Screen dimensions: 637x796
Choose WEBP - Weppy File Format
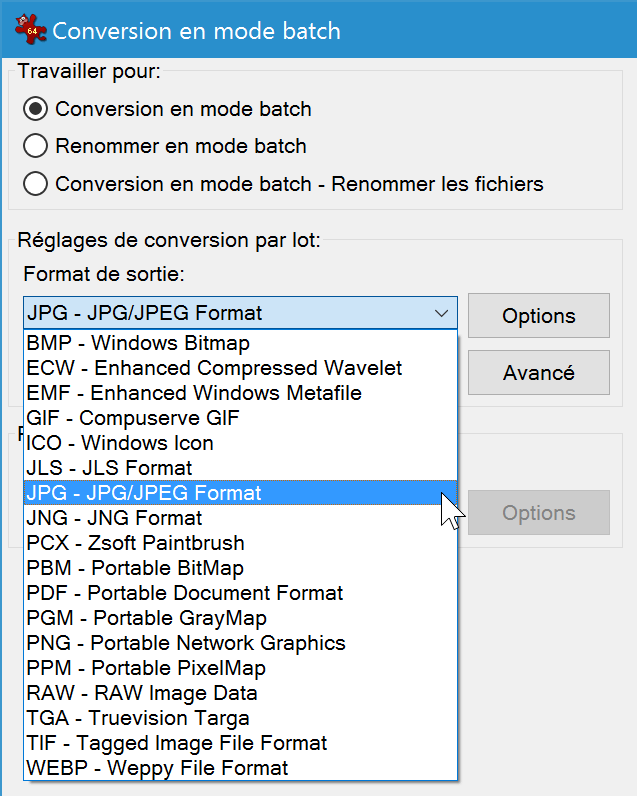pos(241,768)
